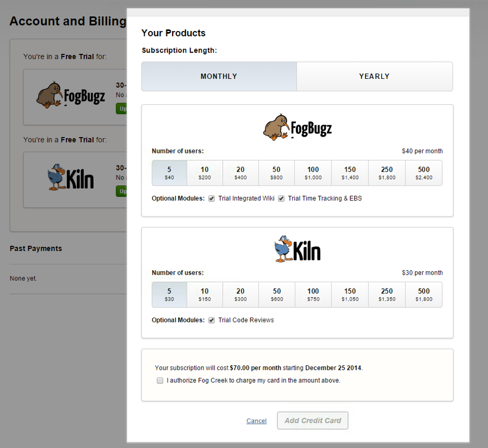The height and width of the screenshot is (448, 488).
Task: Choose 250 Kiln users for $1,350
Action: tap(387, 295)
